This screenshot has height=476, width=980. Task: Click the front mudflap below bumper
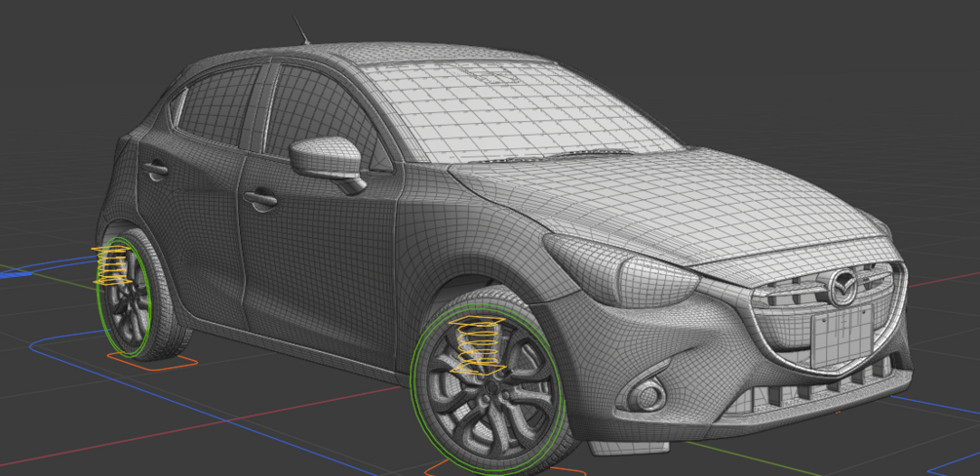629,448
